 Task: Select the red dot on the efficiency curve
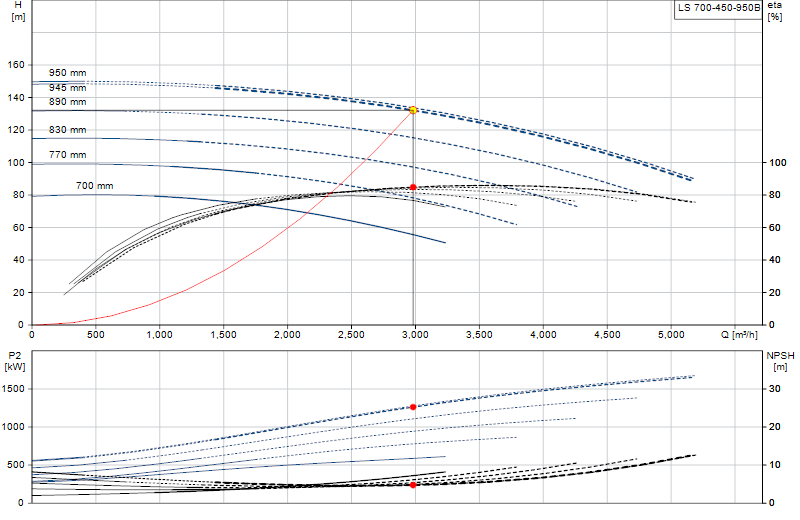pyautogui.click(x=413, y=187)
